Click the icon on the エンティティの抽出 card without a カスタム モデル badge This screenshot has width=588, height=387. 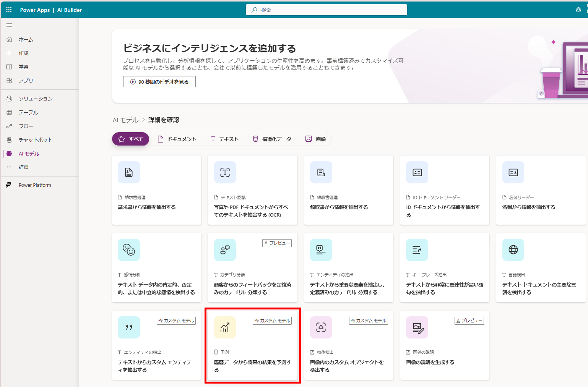[x=321, y=250]
